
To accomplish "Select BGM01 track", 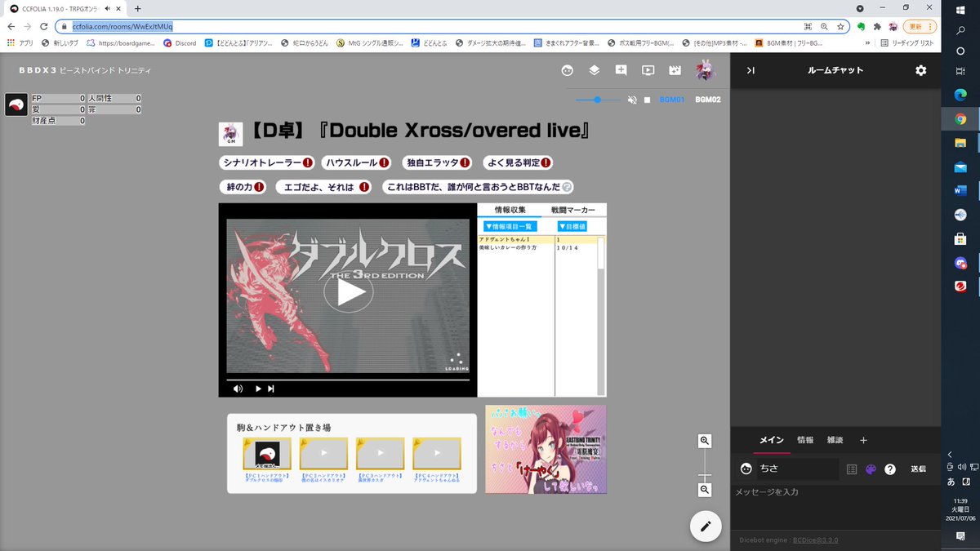I will coord(671,100).
